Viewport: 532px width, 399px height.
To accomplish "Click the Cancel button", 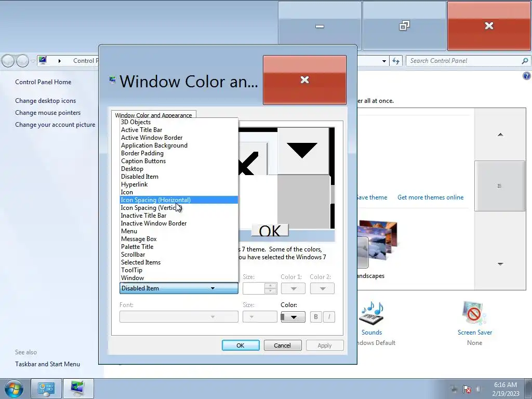I will [283, 345].
